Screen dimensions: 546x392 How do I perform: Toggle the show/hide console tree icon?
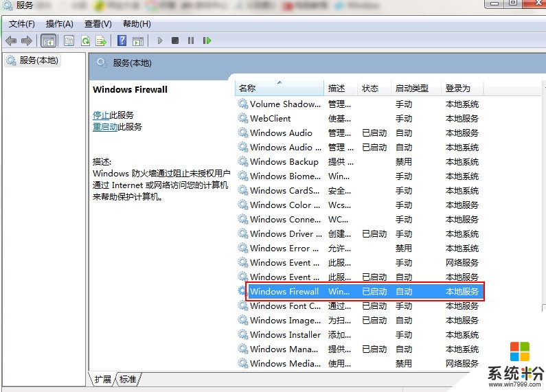[48, 41]
